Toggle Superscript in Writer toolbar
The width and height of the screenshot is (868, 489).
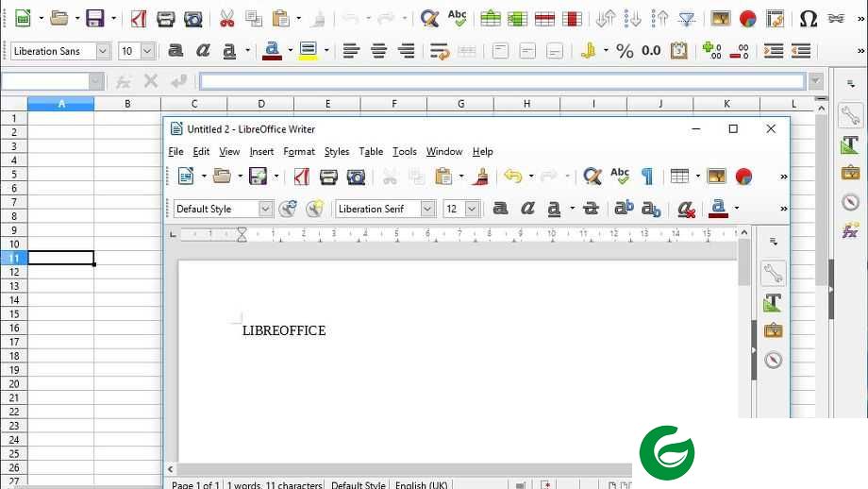point(624,209)
